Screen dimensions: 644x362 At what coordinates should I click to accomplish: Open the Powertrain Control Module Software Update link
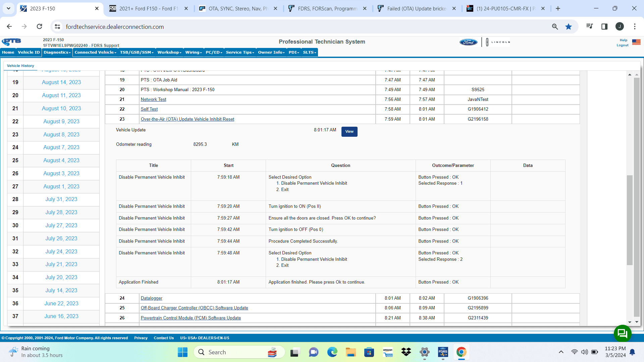click(191, 318)
